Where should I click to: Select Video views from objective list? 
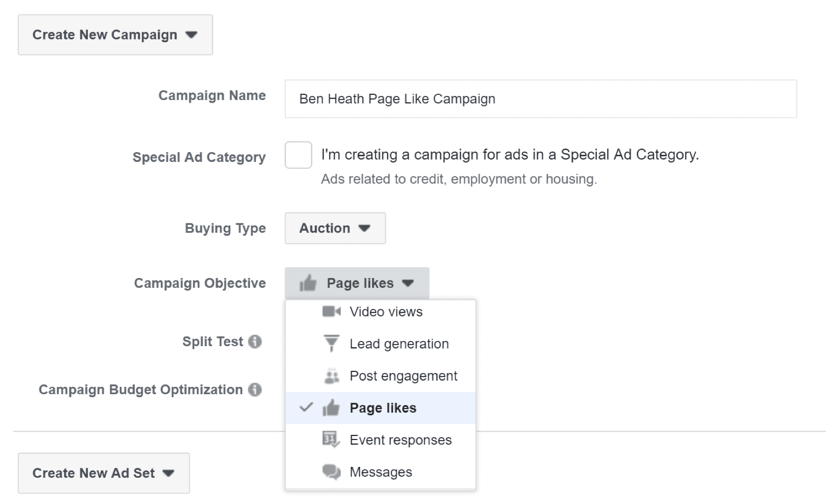pos(386,312)
